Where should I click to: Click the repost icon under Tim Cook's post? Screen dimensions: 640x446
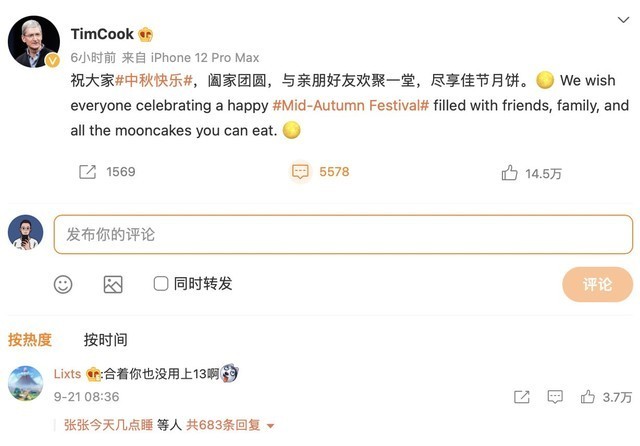87,172
